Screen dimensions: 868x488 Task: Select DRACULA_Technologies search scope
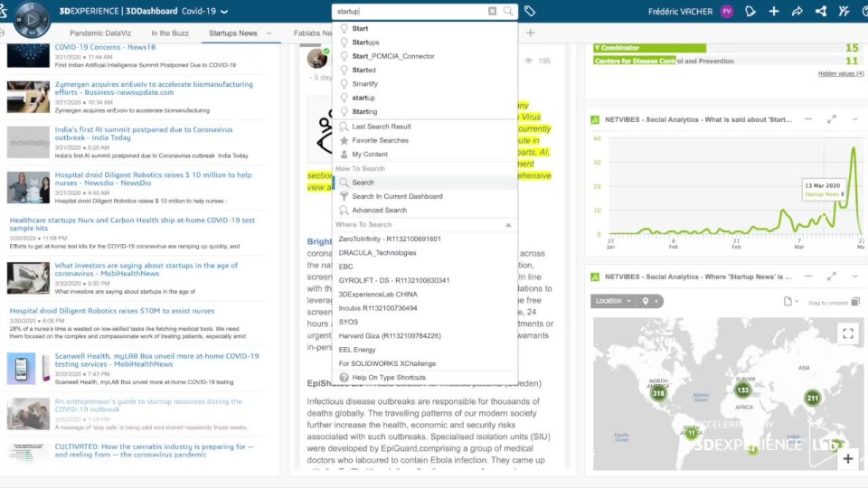pos(425,252)
